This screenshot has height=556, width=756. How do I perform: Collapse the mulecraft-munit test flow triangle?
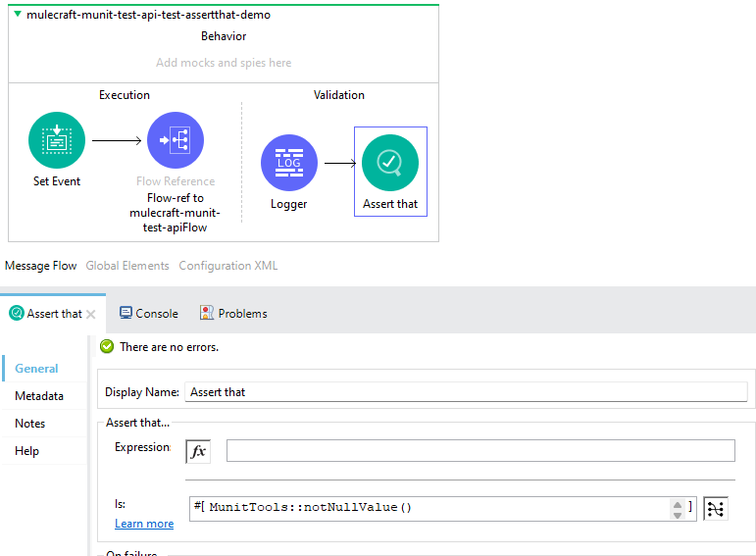click(x=18, y=15)
